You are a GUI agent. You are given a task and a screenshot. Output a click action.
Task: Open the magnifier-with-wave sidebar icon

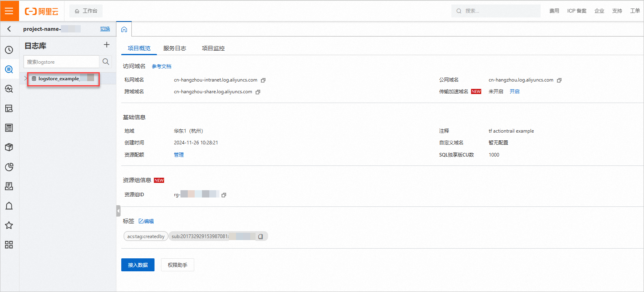(x=9, y=89)
